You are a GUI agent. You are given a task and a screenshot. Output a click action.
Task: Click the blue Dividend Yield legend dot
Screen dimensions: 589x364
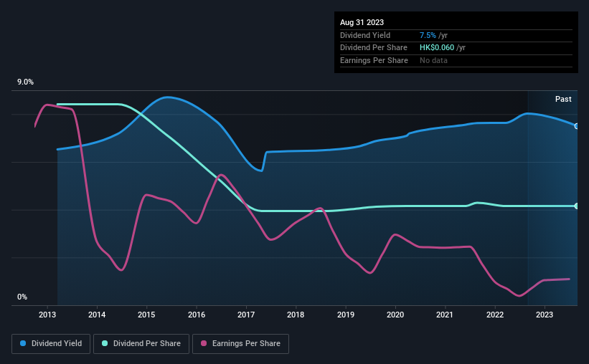[x=23, y=343]
